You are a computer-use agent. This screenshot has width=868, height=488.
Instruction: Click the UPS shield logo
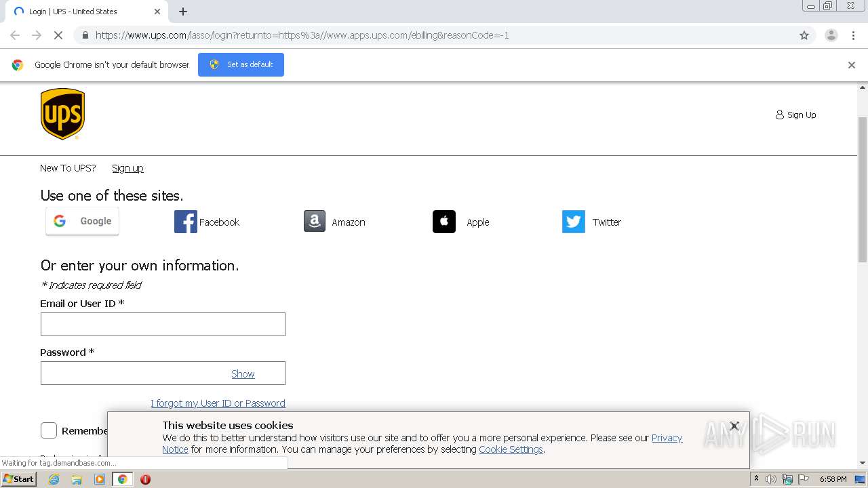[x=62, y=114]
